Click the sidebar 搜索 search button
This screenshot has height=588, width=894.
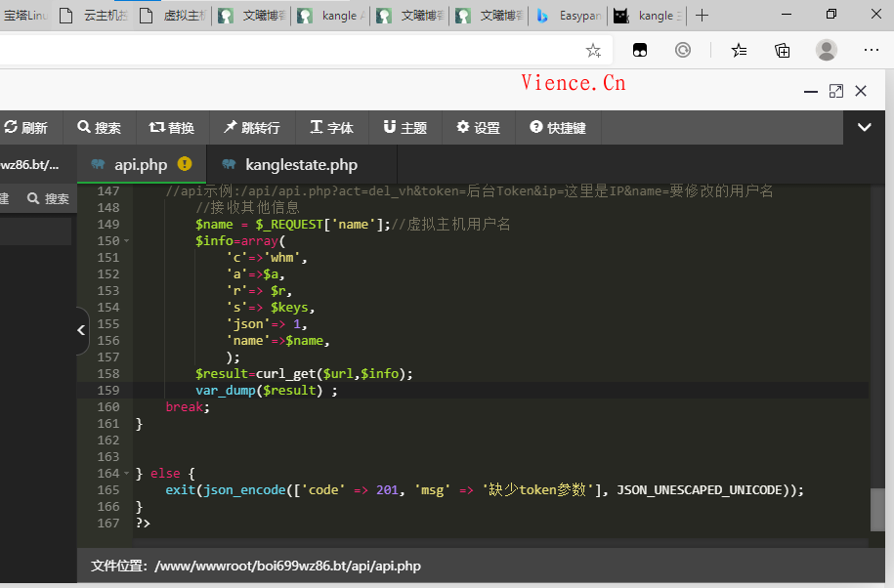coord(48,198)
